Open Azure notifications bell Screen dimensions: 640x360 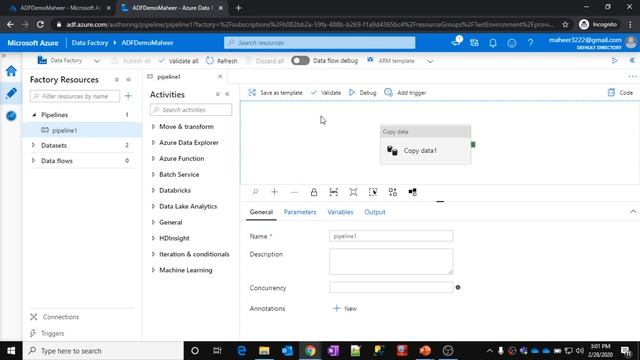click(493, 43)
